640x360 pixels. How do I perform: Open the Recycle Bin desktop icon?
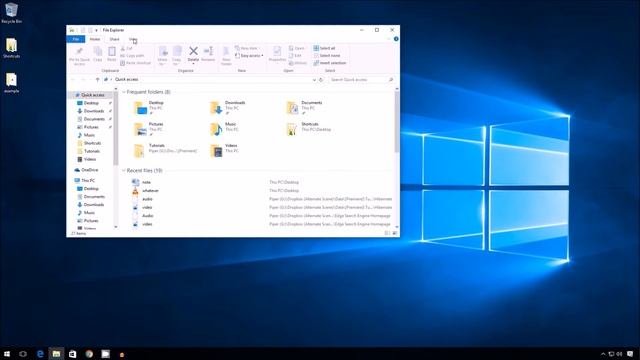pos(11,13)
